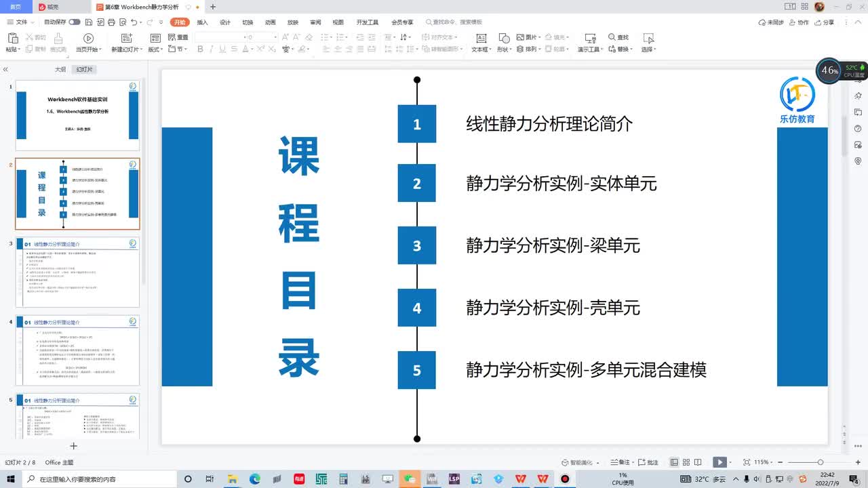Expand the quick access toolbar customize arrow
The width and height of the screenshot is (868, 488).
[x=163, y=22]
